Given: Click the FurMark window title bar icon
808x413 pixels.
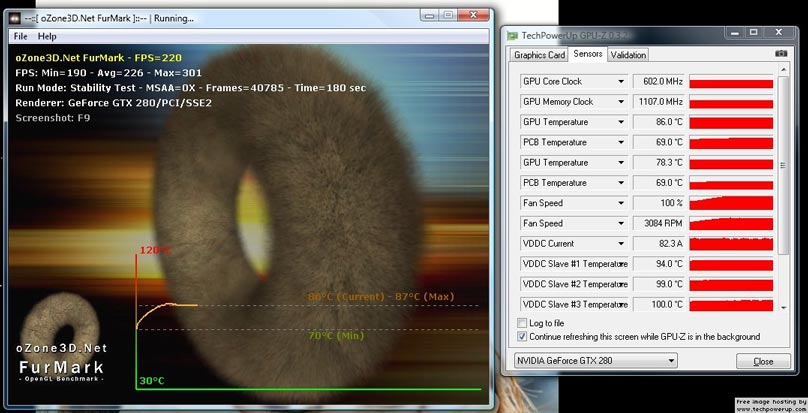Looking at the screenshot, I should [15, 18].
